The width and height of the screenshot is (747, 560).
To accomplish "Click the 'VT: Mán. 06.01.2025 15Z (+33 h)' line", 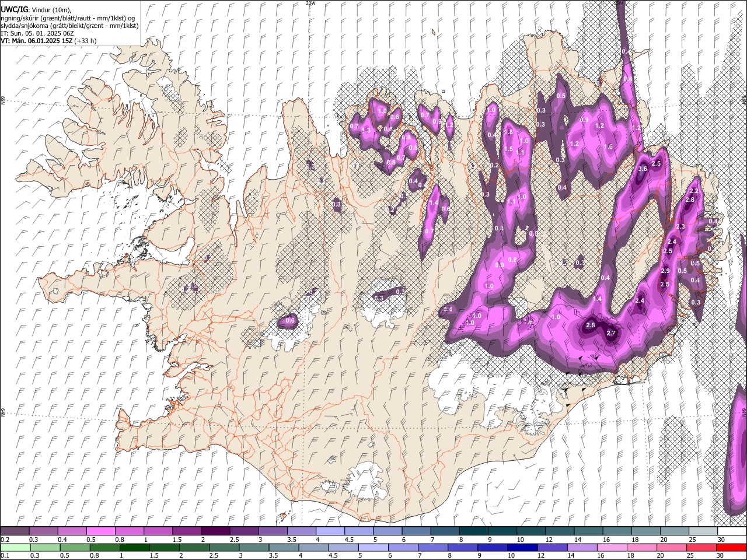I will (49, 41).
